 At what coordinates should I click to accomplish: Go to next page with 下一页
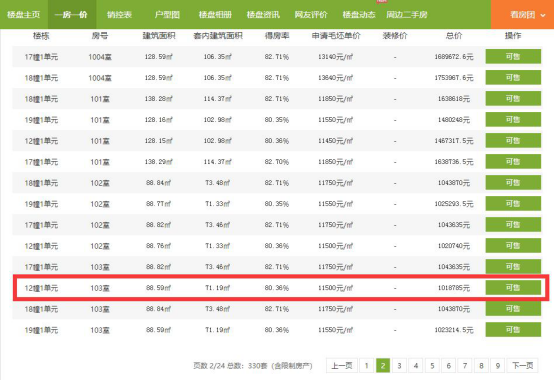(x=523, y=365)
